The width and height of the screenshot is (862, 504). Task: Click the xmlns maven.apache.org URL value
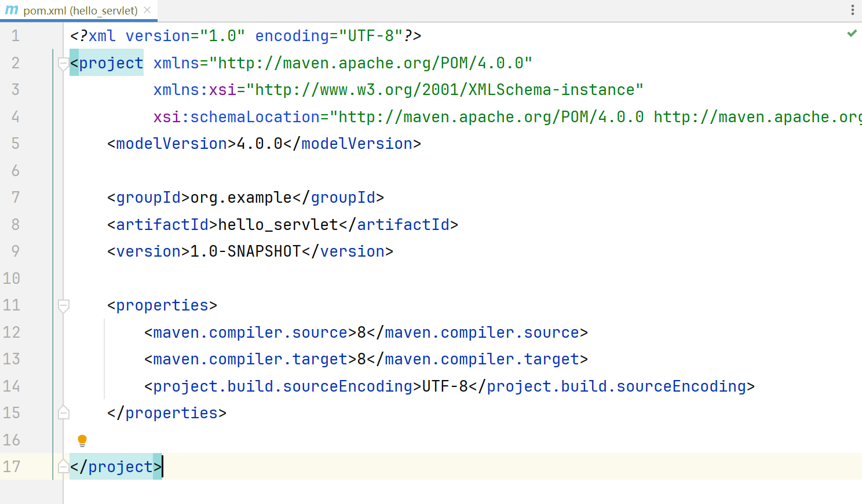[371, 63]
